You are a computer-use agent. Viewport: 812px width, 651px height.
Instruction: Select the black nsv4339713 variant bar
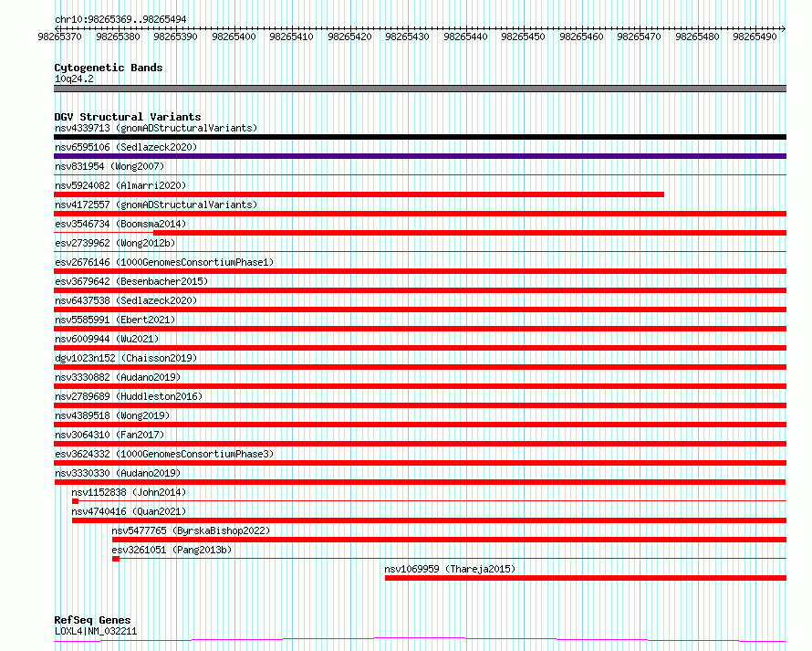click(420, 137)
